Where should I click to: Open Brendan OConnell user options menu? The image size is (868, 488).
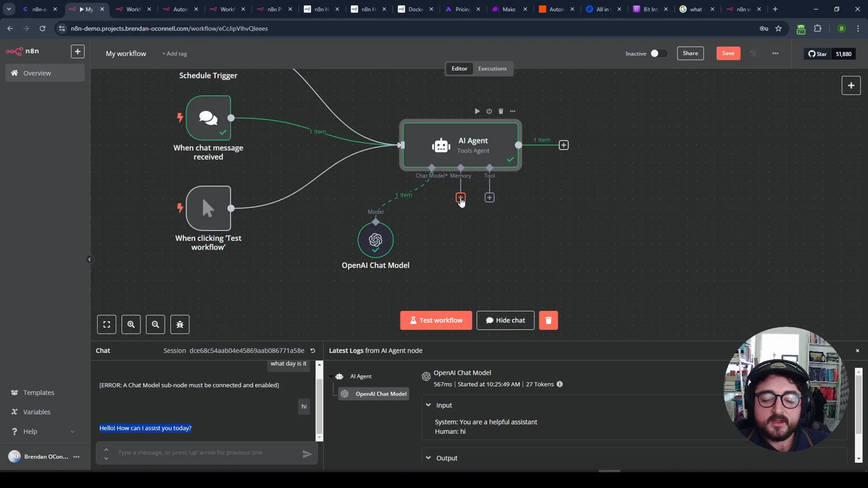tap(76, 457)
